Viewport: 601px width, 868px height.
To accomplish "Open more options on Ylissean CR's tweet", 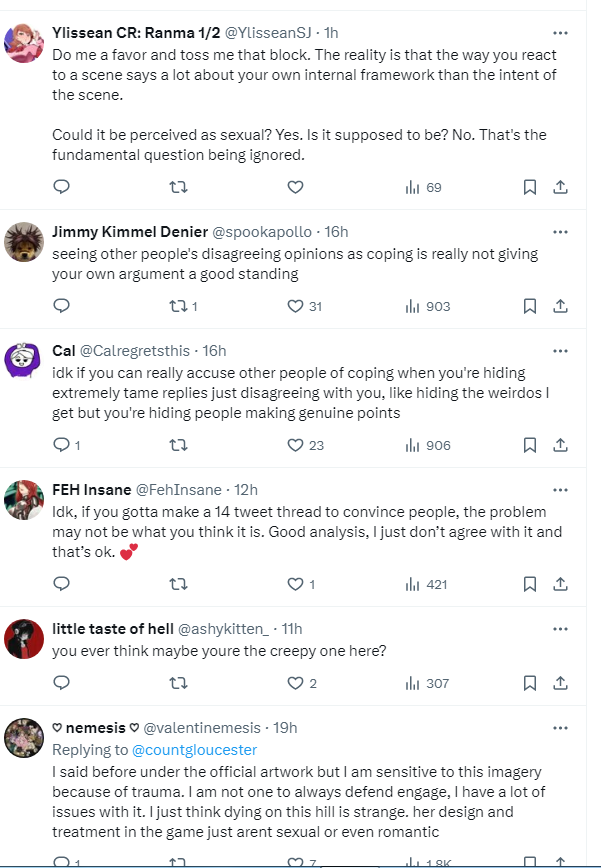I will tap(560, 33).
